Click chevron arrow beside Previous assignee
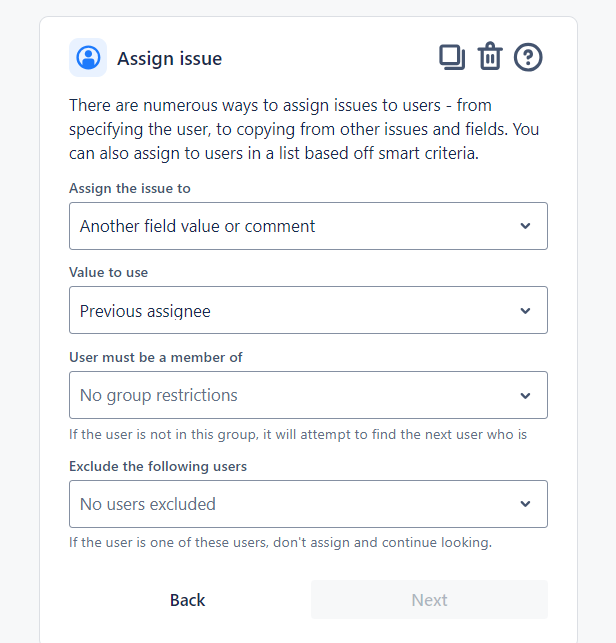The height and width of the screenshot is (643, 616). [526, 311]
